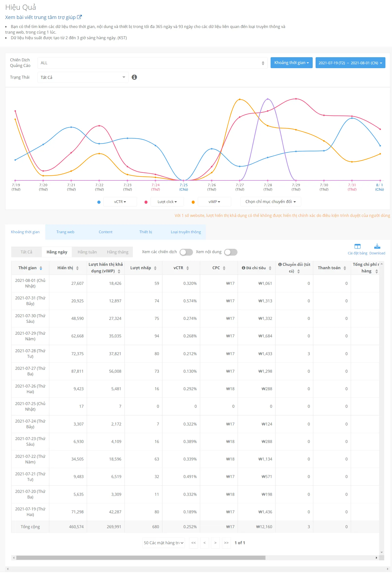The height and width of the screenshot is (574, 392).
Task: Sort by vCTR column arrows
Action: tap(188, 268)
